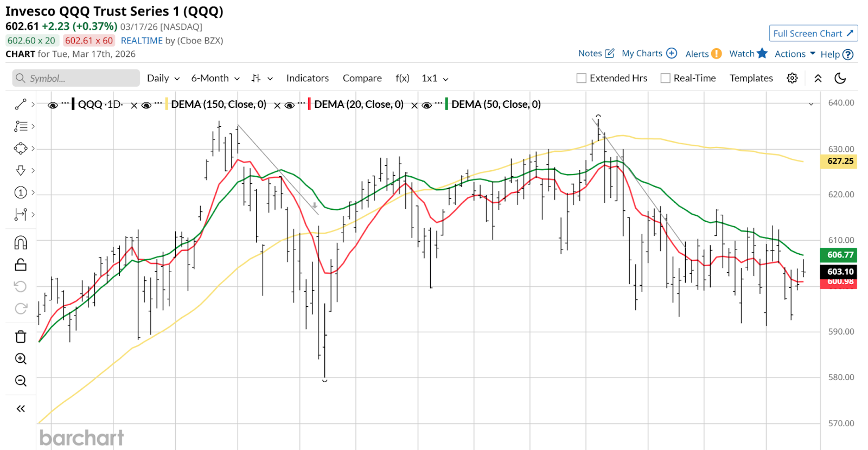Select the down arrow marker tool

[21, 171]
